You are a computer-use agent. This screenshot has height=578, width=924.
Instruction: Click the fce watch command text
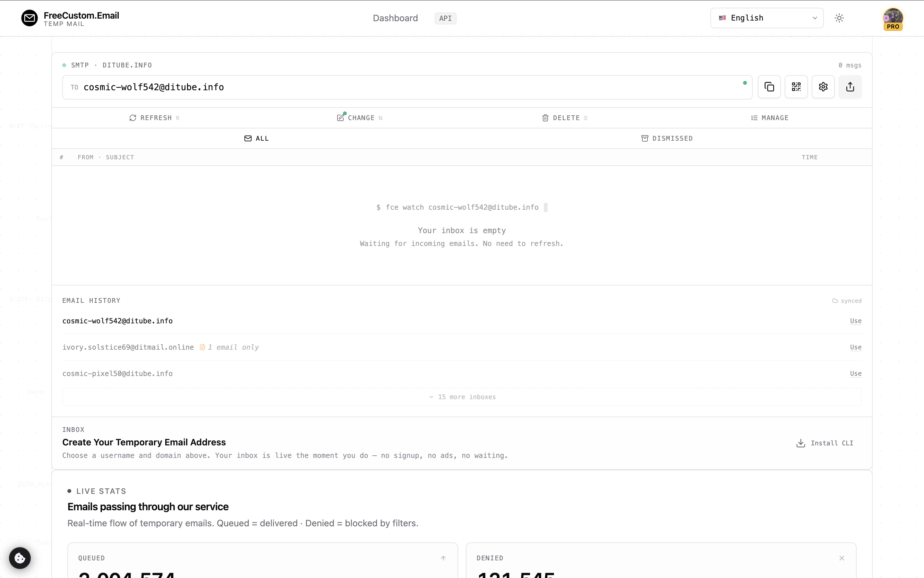(462, 207)
